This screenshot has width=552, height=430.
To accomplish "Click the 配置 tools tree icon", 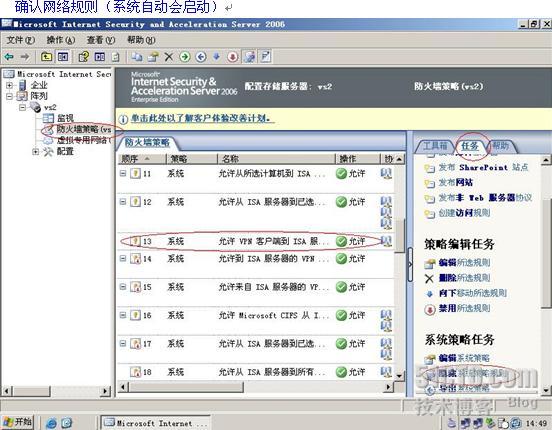I will [48, 151].
